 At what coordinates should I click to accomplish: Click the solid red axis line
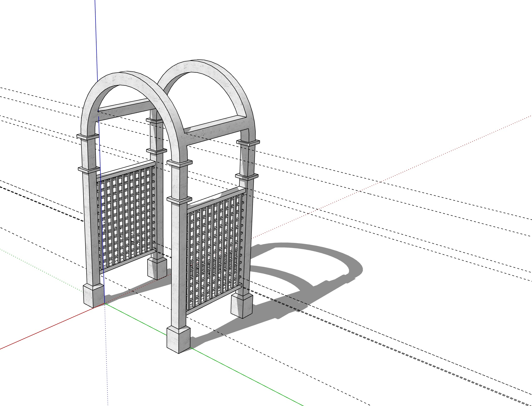pyautogui.click(x=48, y=328)
